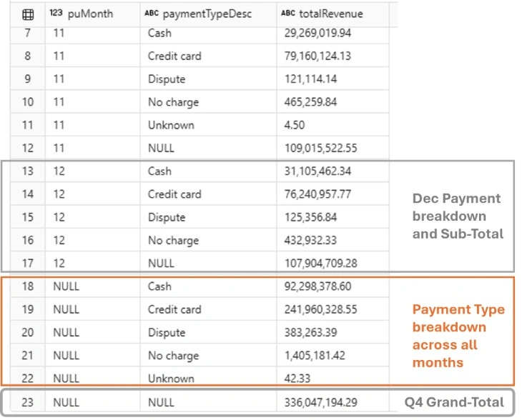This screenshot has height=420, width=522.
Task: Click the Cash cell in row 18
Action: 159,286
